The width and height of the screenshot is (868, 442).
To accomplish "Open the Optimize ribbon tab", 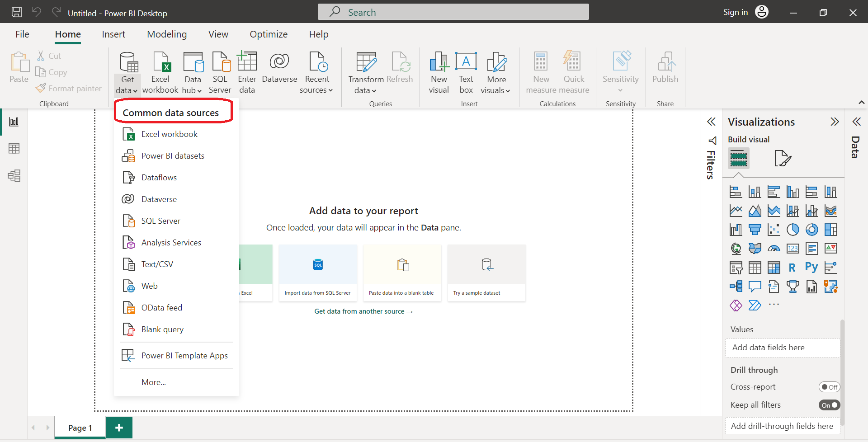I will click(269, 34).
